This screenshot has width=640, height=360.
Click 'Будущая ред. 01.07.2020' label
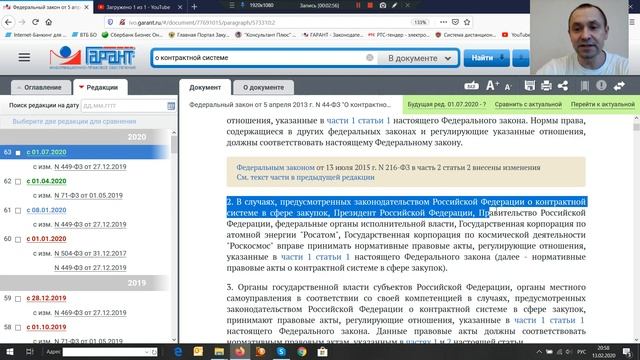point(447,104)
